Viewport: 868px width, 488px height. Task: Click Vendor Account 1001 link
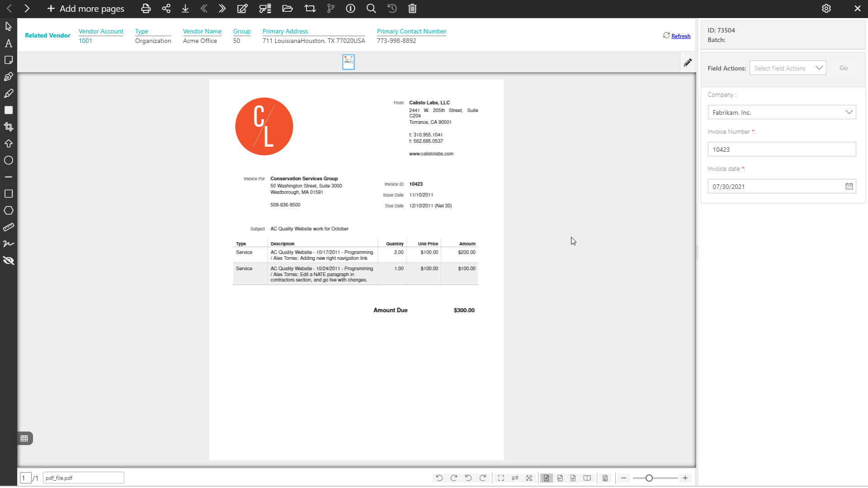point(85,41)
